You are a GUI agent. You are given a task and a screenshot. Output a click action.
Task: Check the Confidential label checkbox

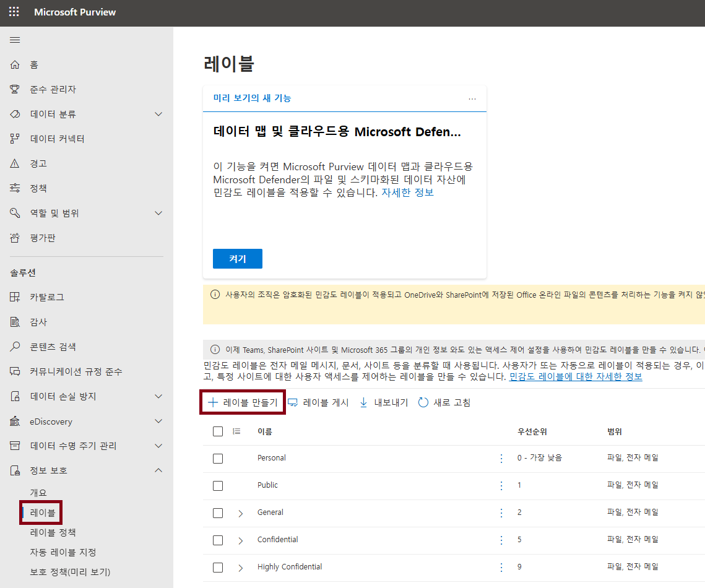218,540
